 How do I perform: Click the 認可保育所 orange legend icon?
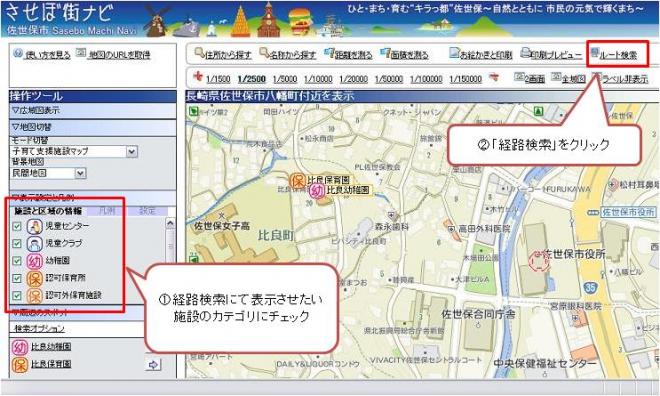(x=35, y=279)
